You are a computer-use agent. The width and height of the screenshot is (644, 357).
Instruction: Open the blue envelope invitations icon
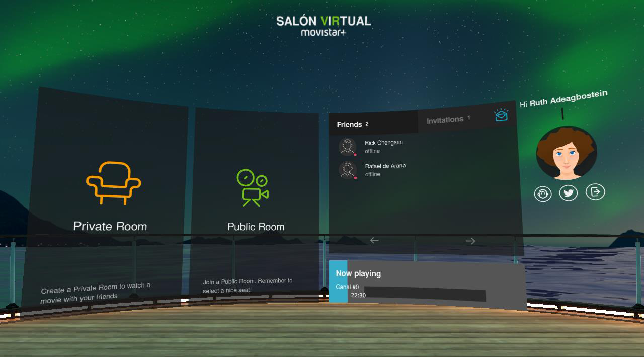(501, 115)
